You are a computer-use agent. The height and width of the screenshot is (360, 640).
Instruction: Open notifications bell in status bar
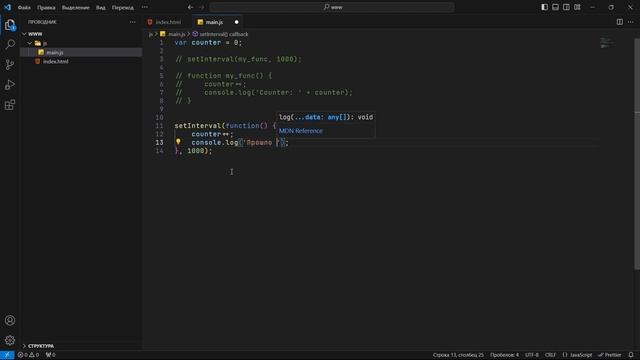point(631,355)
